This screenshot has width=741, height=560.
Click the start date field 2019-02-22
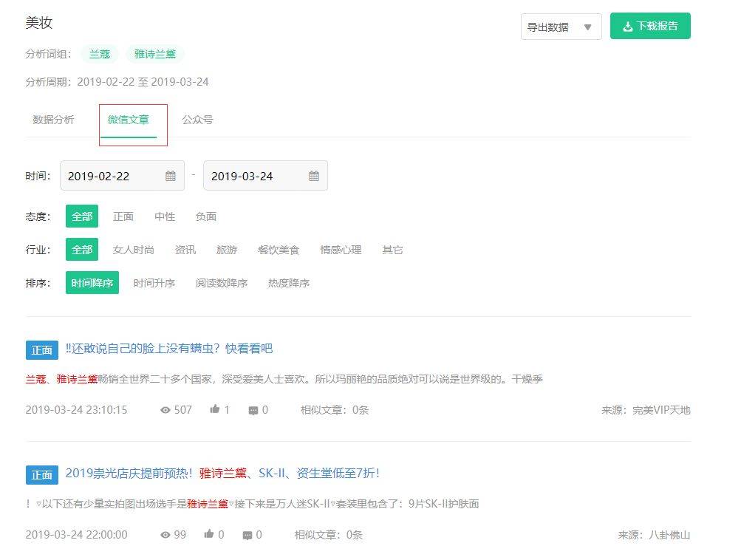pos(122,176)
